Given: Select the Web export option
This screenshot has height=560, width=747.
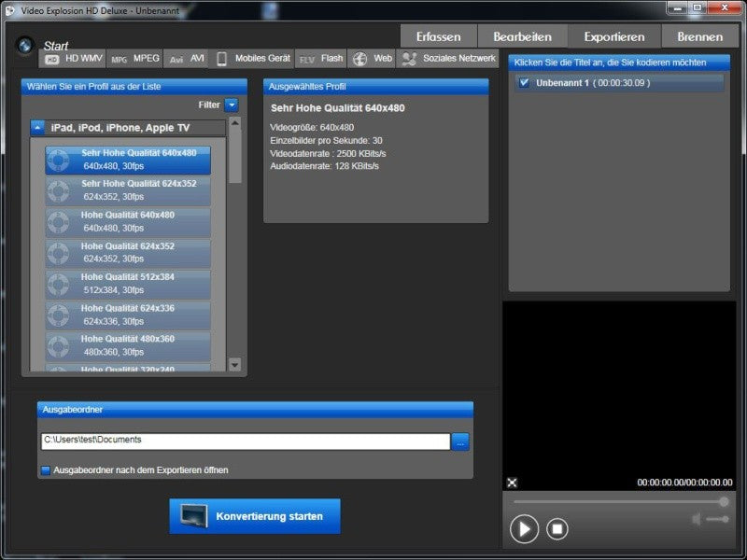Looking at the screenshot, I should pyautogui.click(x=372, y=59).
